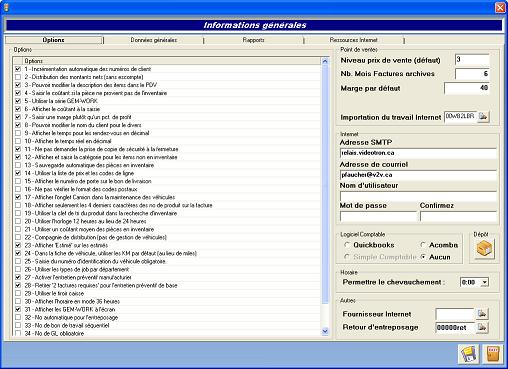Image resolution: width=508 pixels, height=369 pixels.
Task: Toggle option 5 GEM-WORK series
Action: point(18,101)
